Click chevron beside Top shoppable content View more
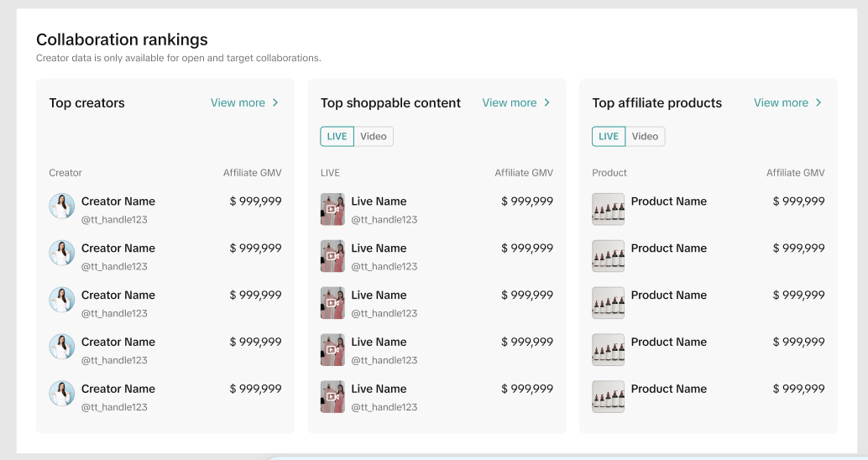This screenshot has width=868, height=460. click(x=547, y=103)
